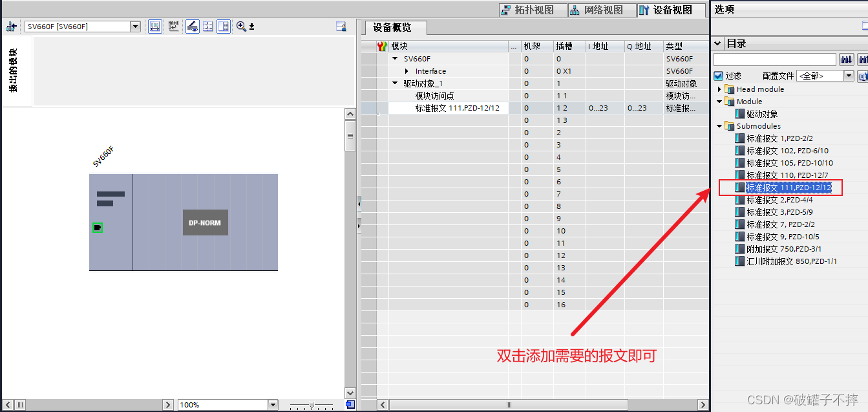Screen dimensions: 868x412
Task: Open the zoom options down arrow
Action: click(252, 27)
